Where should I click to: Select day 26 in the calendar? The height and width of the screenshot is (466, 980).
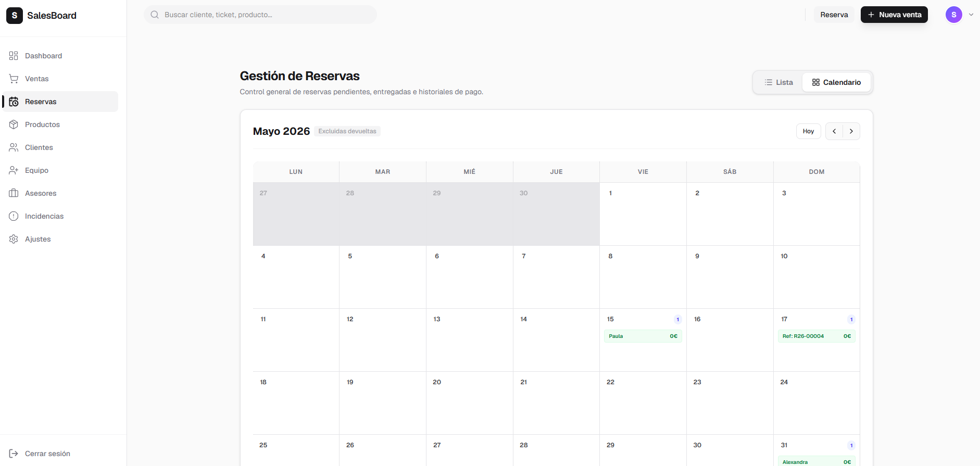[383, 450]
